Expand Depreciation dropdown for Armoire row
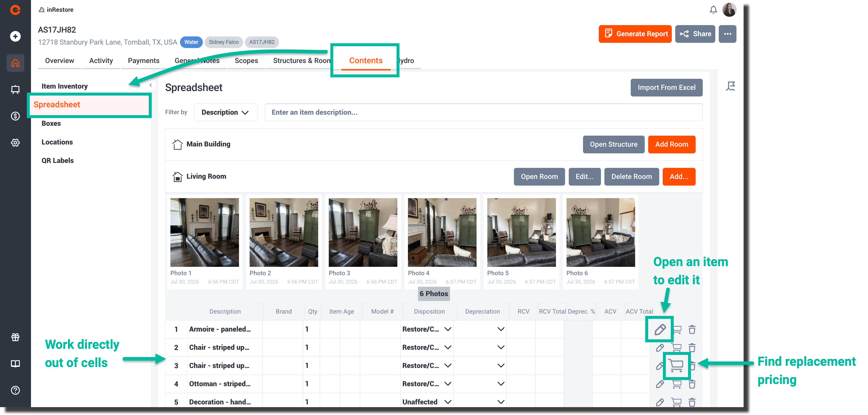This screenshot has height=415, width=868. pyautogui.click(x=501, y=329)
